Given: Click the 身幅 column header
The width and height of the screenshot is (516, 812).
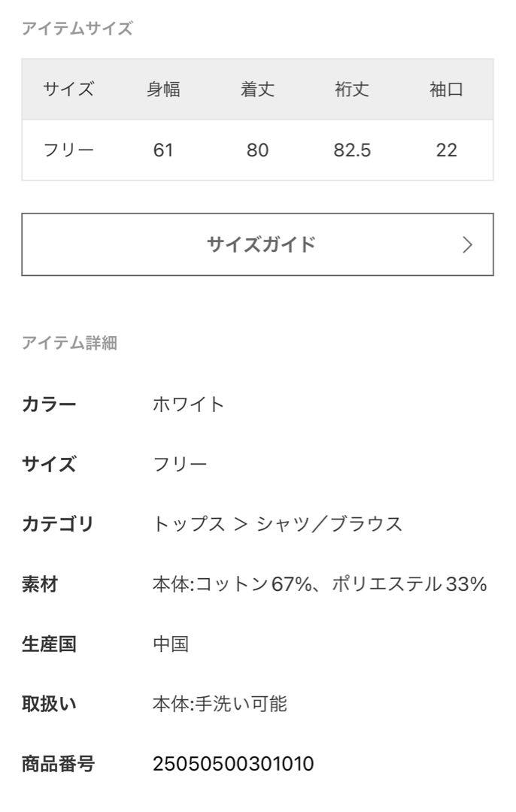Looking at the screenshot, I should [163, 89].
